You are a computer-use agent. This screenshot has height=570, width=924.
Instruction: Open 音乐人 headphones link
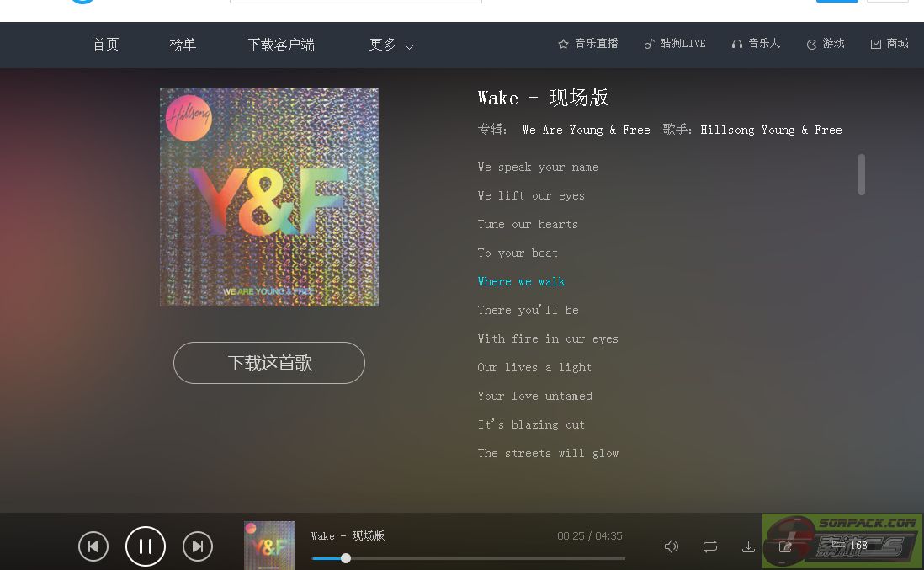(756, 44)
